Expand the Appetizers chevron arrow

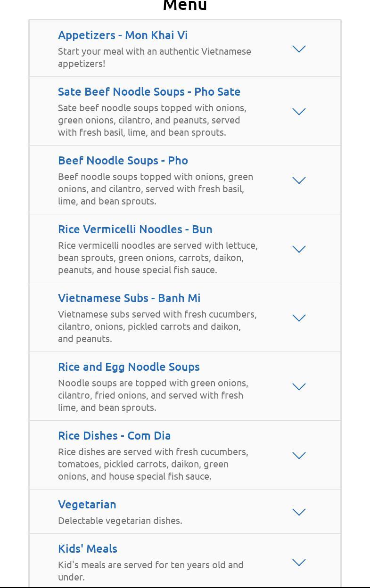click(x=299, y=49)
